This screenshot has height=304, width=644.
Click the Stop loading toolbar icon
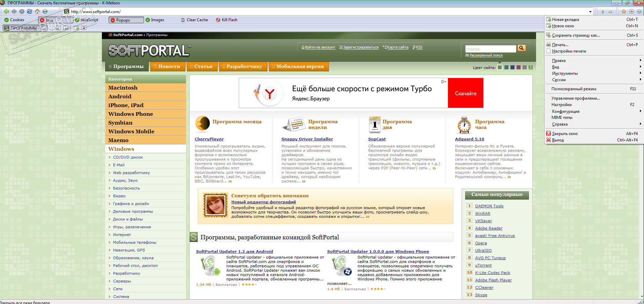click(22, 11)
